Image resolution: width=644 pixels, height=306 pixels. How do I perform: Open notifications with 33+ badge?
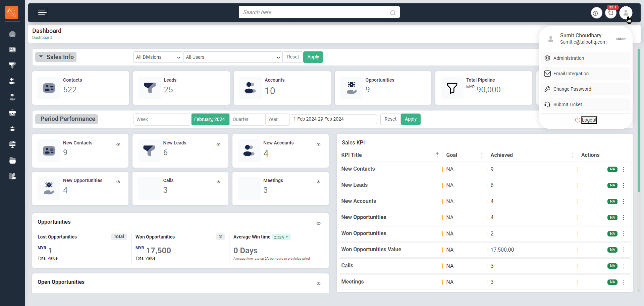(x=611, y=13)
